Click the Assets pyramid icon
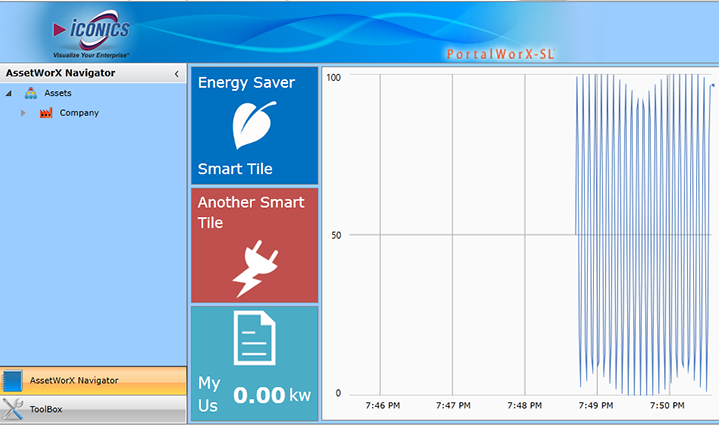 [31, 93]
